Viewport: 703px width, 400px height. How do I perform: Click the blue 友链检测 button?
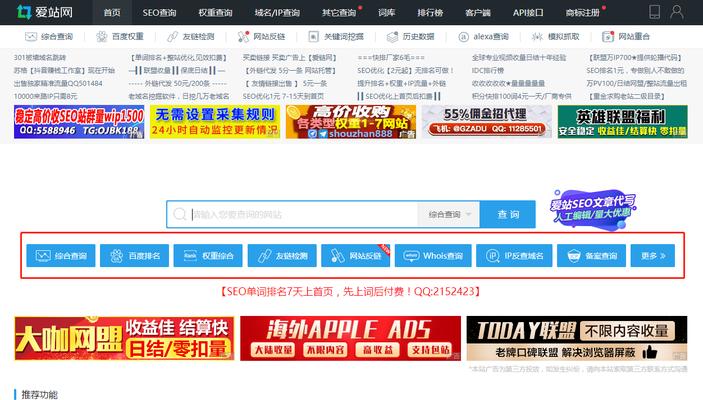coord(282,256)
